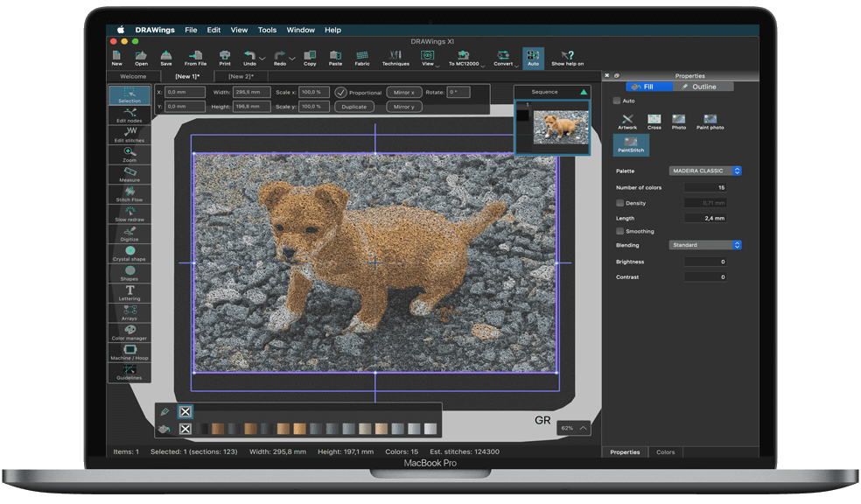Choose the Cross fill type
This screenshot has width=861, height=504.
(654, 122)
